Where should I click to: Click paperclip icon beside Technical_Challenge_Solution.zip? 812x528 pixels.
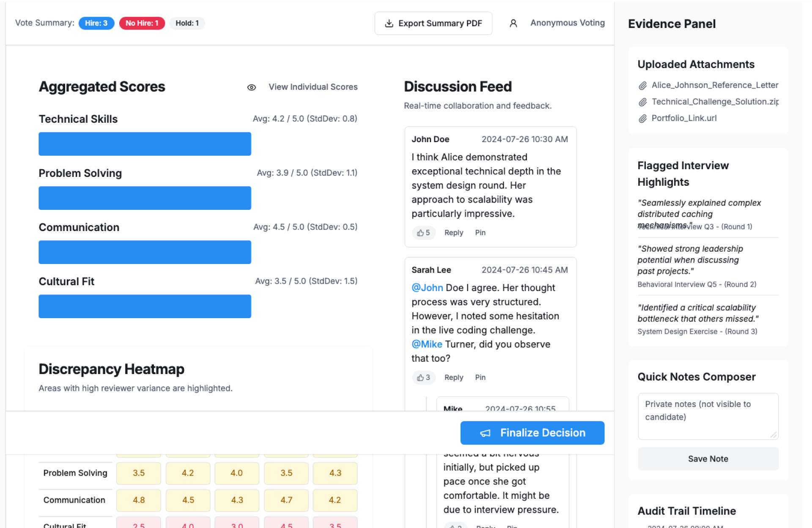coord(642,102)
